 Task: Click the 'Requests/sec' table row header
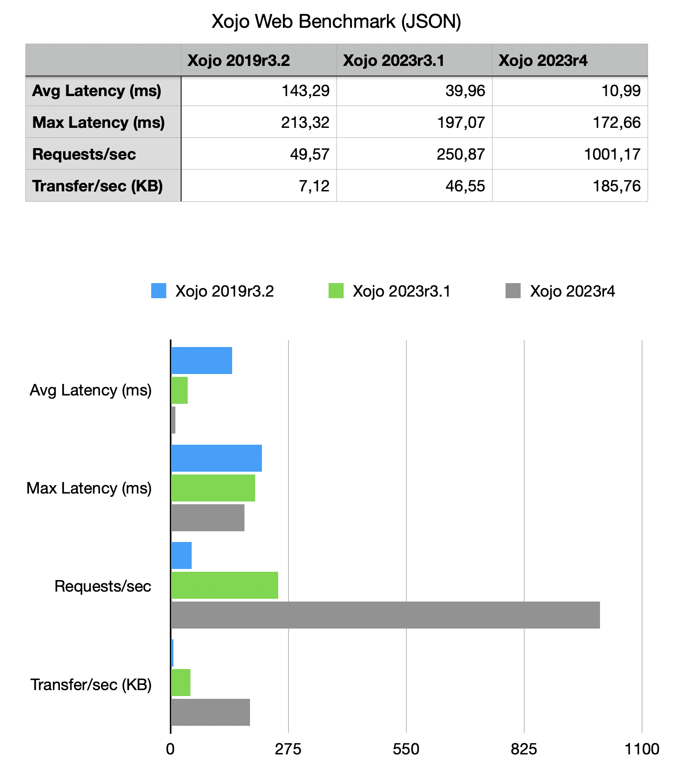tap(103, 154)
